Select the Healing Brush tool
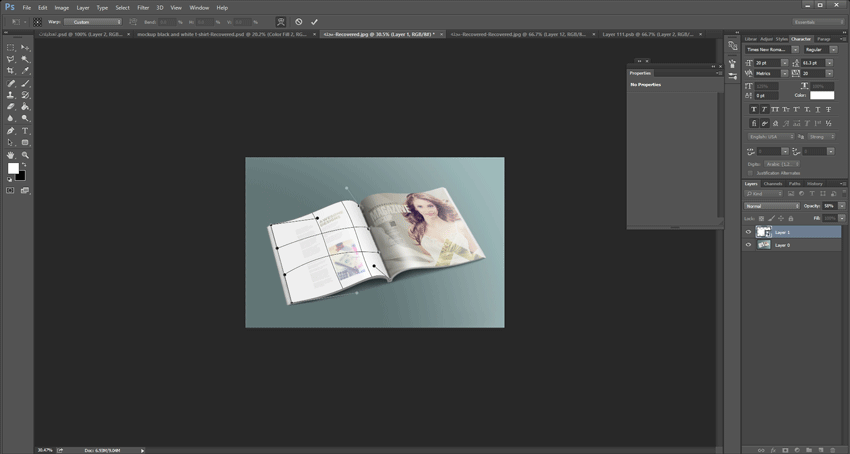This screenshot has height=454, width=850. click(10, 84)
